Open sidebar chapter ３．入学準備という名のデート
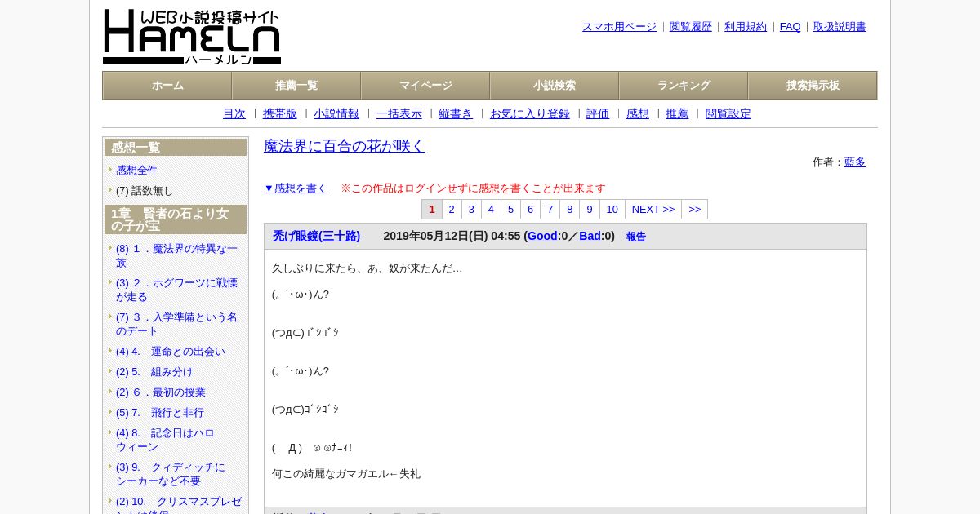This screenshot has width=980, height=514. point(176,324)
